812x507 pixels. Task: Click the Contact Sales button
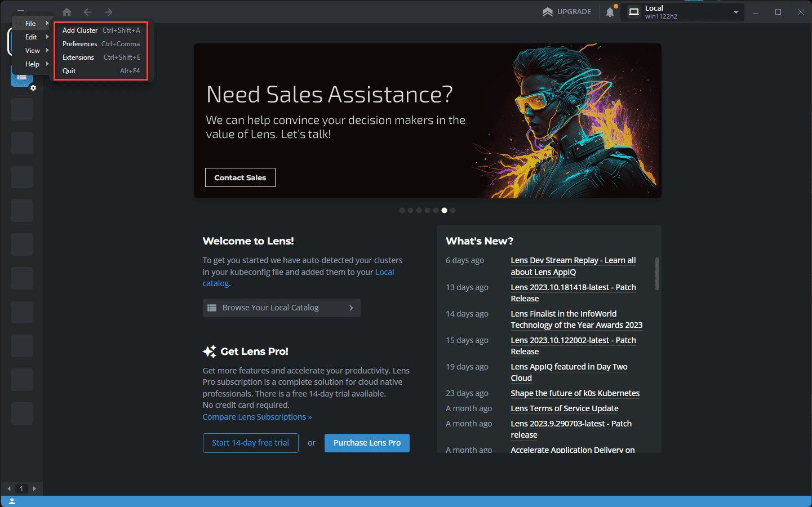(240, 177)
